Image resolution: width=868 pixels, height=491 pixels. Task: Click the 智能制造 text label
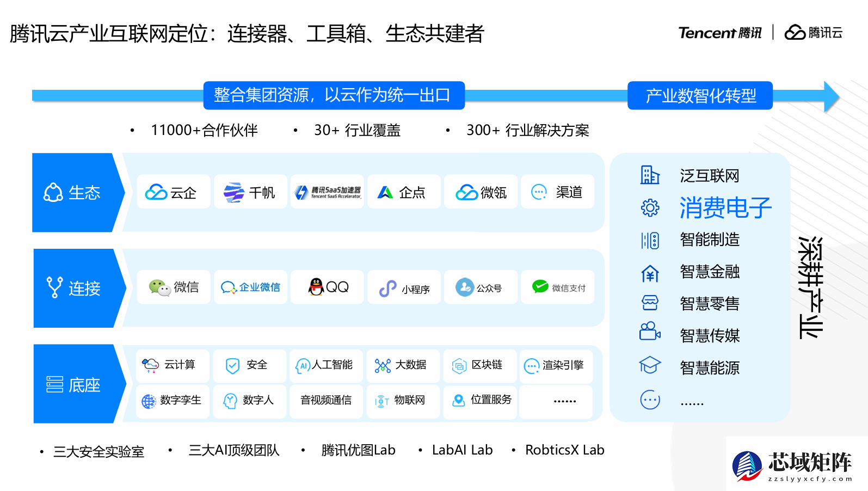(710, 240)
